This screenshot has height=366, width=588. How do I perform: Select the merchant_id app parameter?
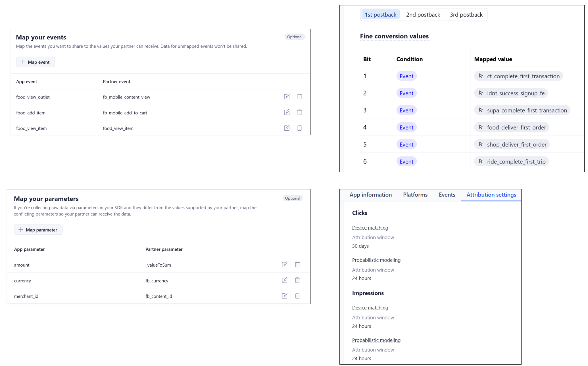pos(26,296)
